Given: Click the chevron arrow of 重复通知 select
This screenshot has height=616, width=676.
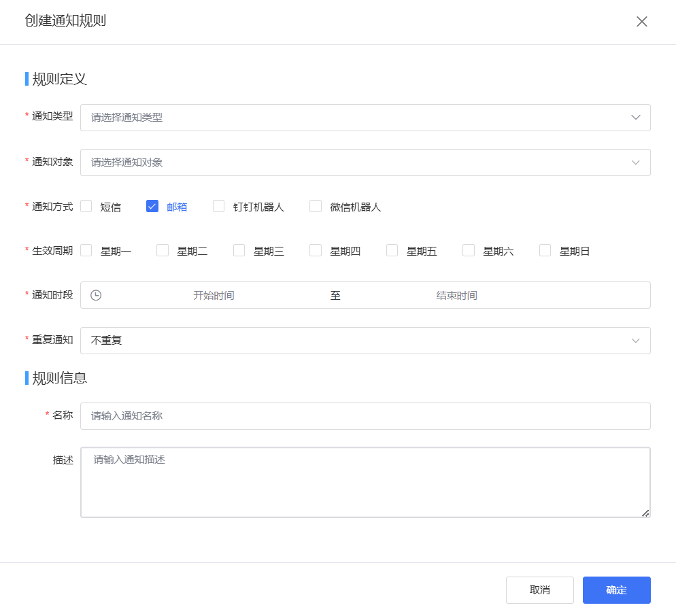Looking at the screenshot, I should 635,341.
